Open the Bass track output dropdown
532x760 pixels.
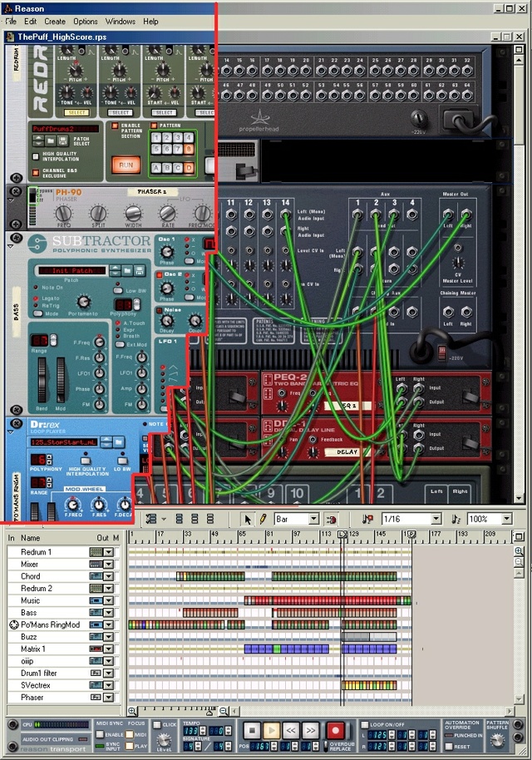point(109,613)
